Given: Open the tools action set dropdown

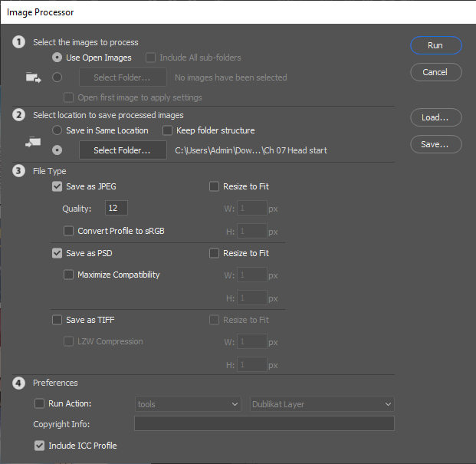Looking at the screenshot, I should tap(188, 404).
